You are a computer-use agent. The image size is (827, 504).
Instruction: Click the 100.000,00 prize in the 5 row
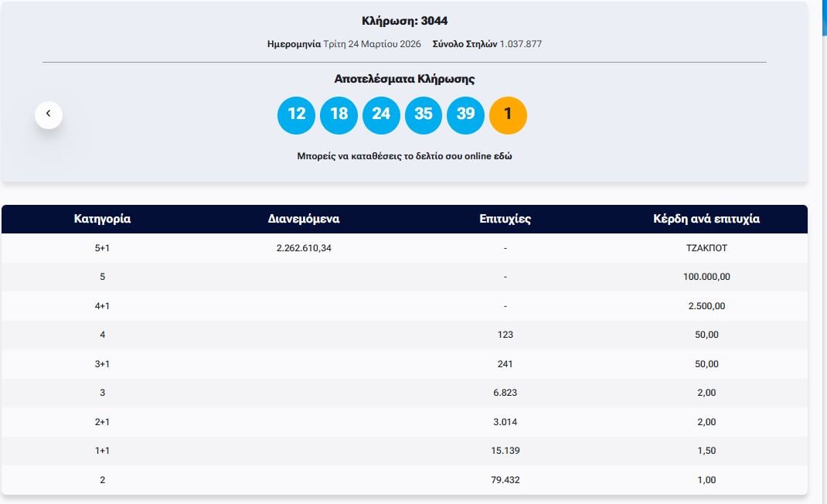(x=706, y=277)
